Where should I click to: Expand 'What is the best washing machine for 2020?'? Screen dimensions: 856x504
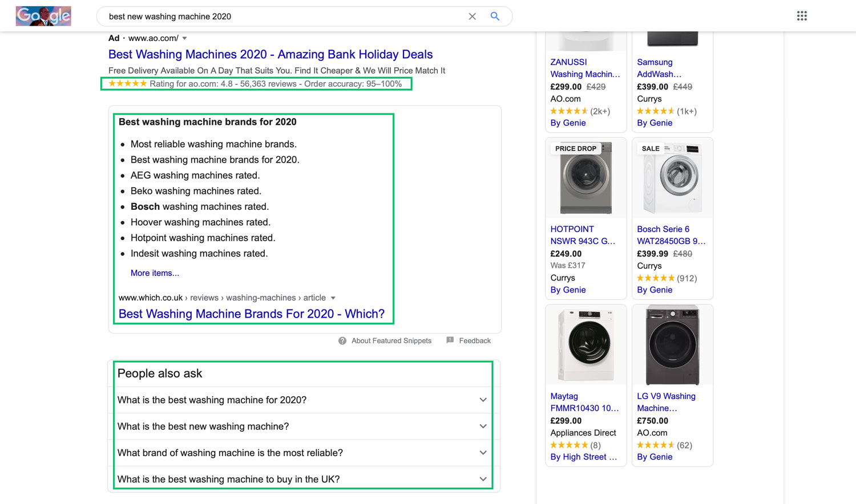tap(304, 400)
